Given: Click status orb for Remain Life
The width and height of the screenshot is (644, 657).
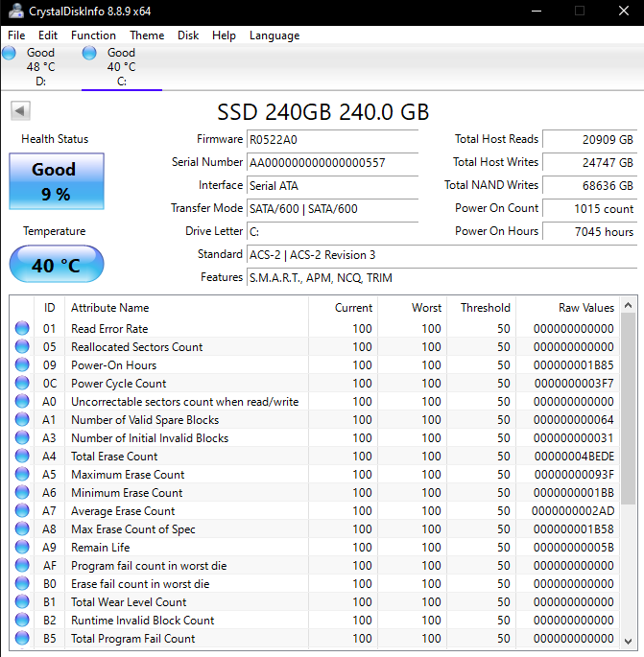Looking at the screenshot, I should pyautogui.click(x=22, y=547).
